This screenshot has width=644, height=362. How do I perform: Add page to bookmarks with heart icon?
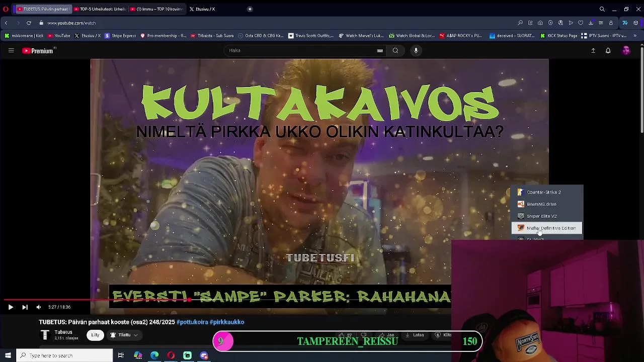pyautogui.click(x=581, y=23)
